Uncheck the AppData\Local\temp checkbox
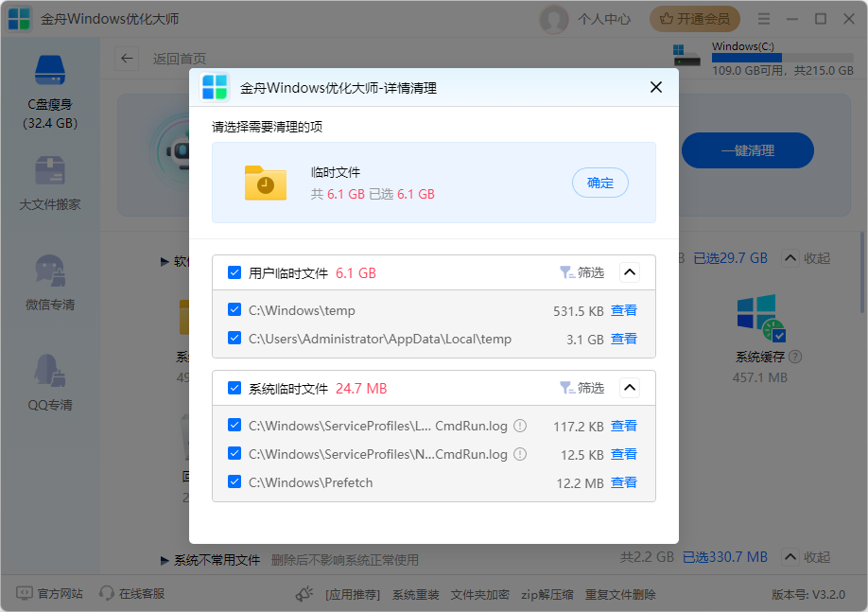868x612 pixels. [x=234, y=338]
